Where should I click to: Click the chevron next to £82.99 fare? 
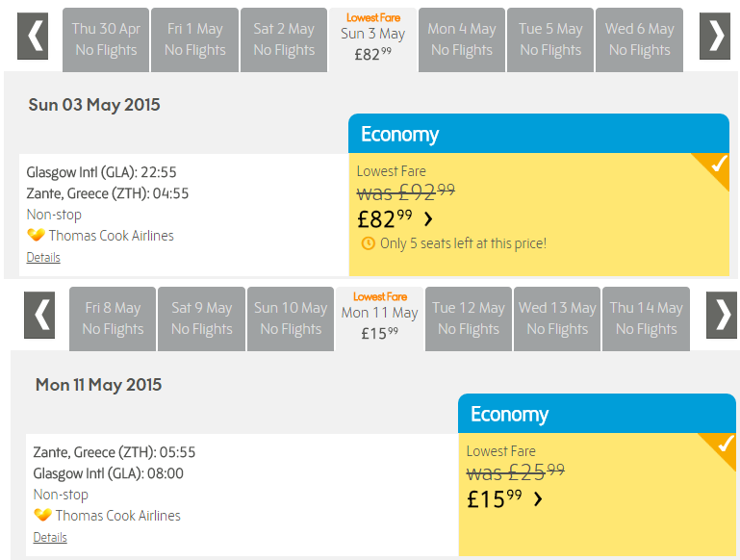click(x=427, y=219)
